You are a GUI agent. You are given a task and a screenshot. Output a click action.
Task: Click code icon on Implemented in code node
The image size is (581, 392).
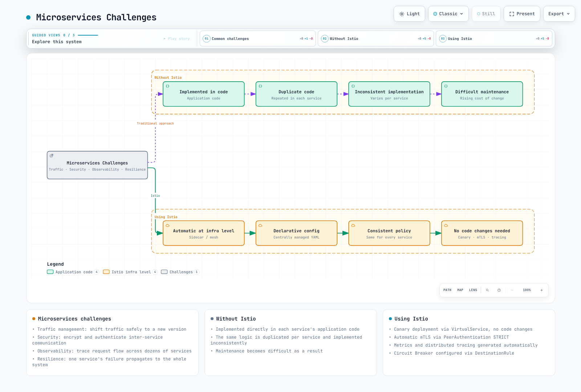pyautogui.click(x=167, y=86)
